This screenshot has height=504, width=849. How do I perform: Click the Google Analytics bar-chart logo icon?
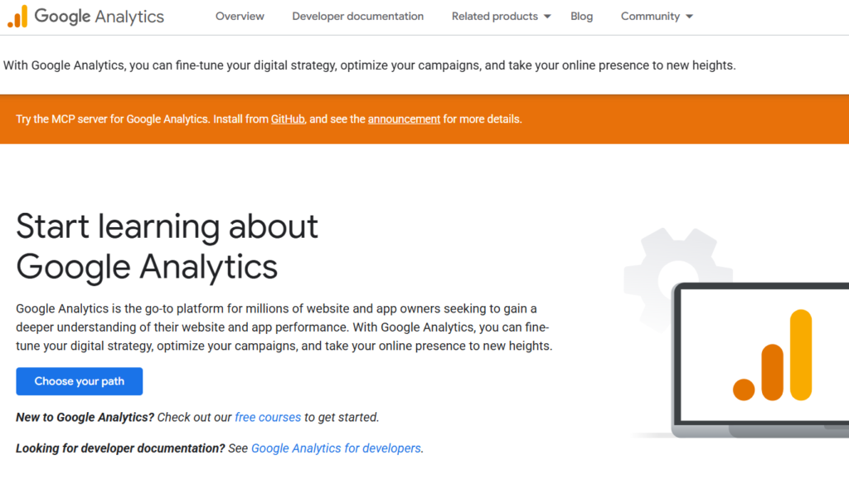coord(17,17)
